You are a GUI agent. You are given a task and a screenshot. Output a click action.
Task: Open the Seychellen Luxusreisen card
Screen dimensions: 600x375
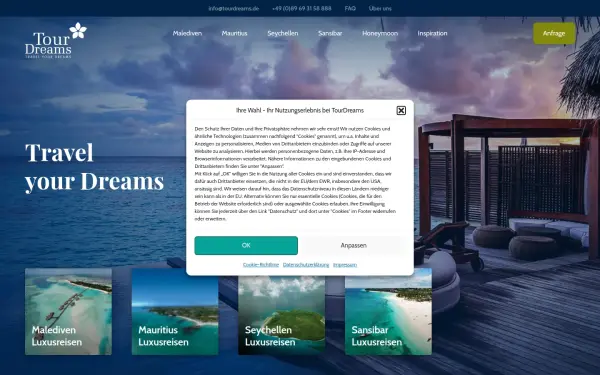point(282,311)
